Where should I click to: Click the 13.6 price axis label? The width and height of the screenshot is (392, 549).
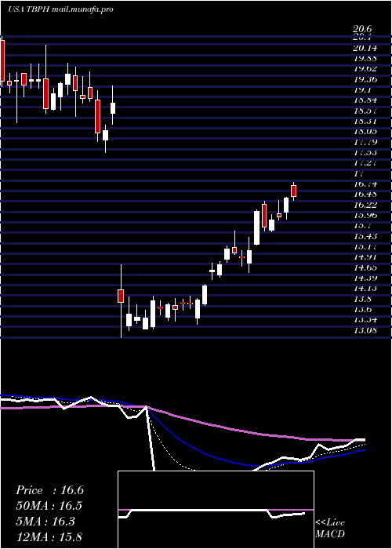[x=362, y=309]
